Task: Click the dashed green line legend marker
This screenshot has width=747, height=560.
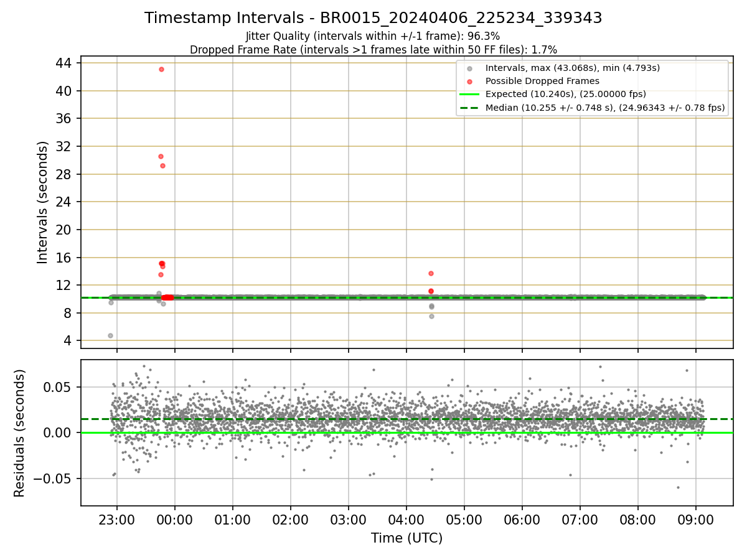Action: pos(471,108)
